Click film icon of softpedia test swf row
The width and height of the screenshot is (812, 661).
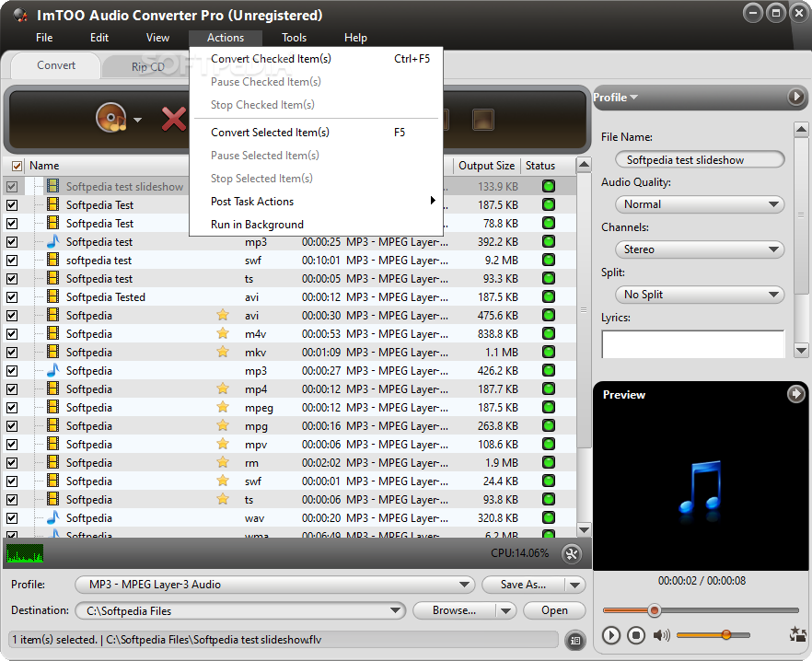[52, 260]
